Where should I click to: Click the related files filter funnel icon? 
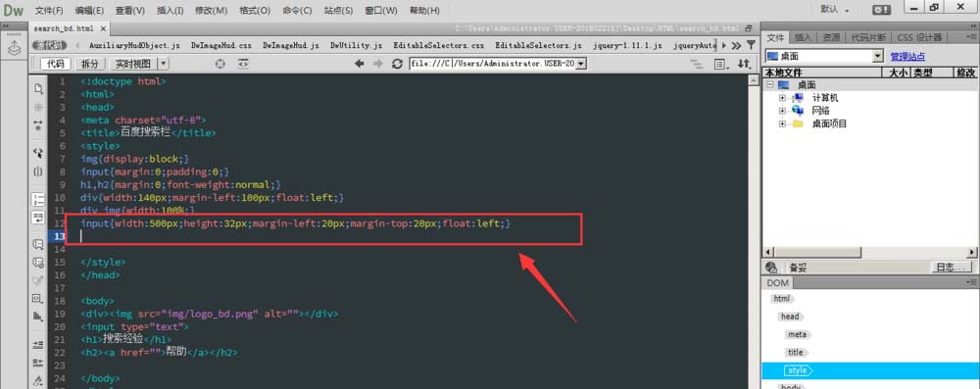coord(751,46)
